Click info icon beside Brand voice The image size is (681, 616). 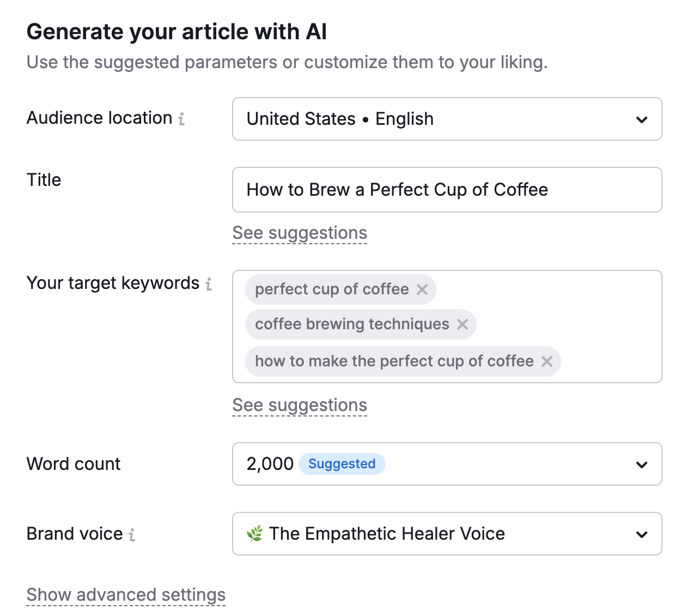(132, 535)
